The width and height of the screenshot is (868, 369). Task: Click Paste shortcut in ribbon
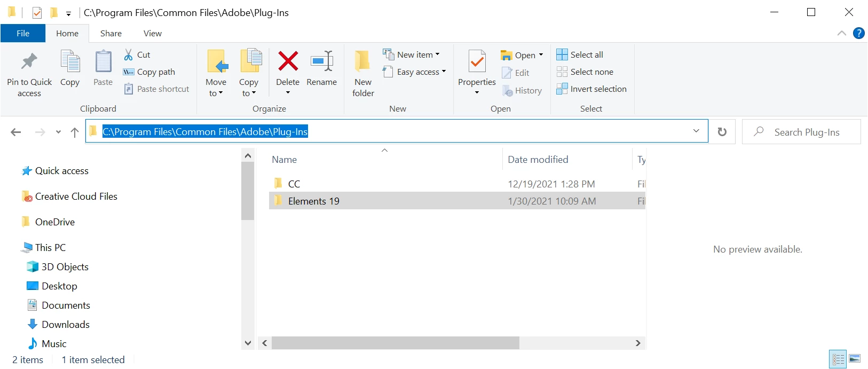click(157, 89)
